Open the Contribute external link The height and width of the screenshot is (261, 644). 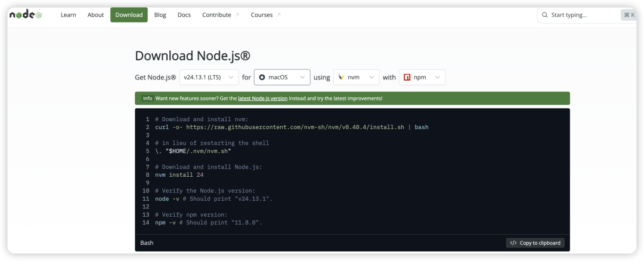point(221,15)
